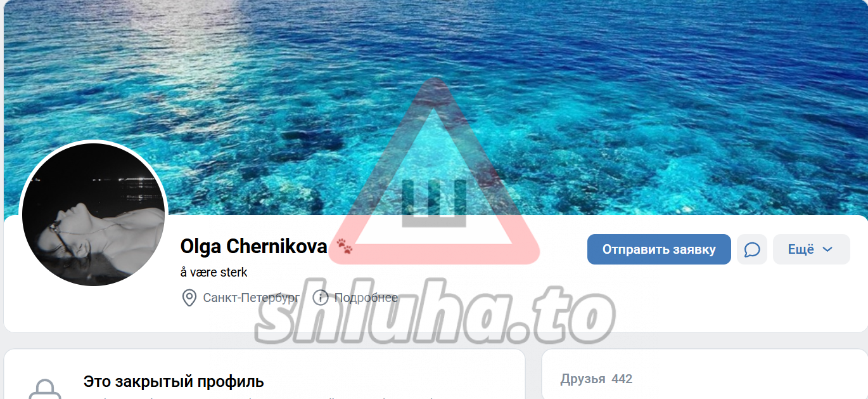Send a friend request with Отправить заявку
Viewport: 868px width, 399px height.
[x=659, y=249]
